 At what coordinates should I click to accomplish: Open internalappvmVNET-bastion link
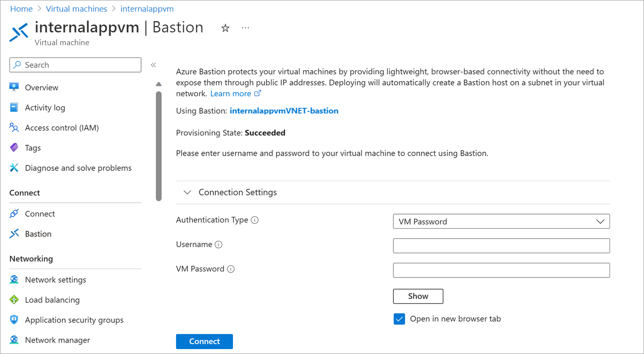click(x=284, y=111)
